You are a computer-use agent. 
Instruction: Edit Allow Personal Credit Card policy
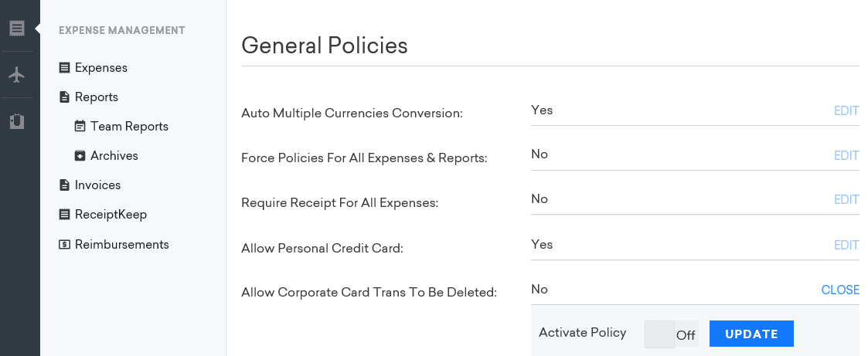click(846, 245)
